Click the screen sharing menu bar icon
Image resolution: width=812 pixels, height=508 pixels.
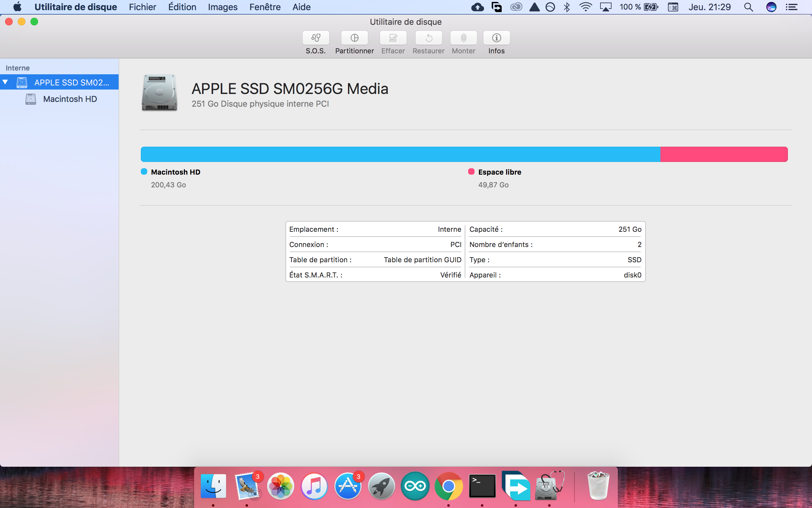pyautogui.click(x=497, y=7)
